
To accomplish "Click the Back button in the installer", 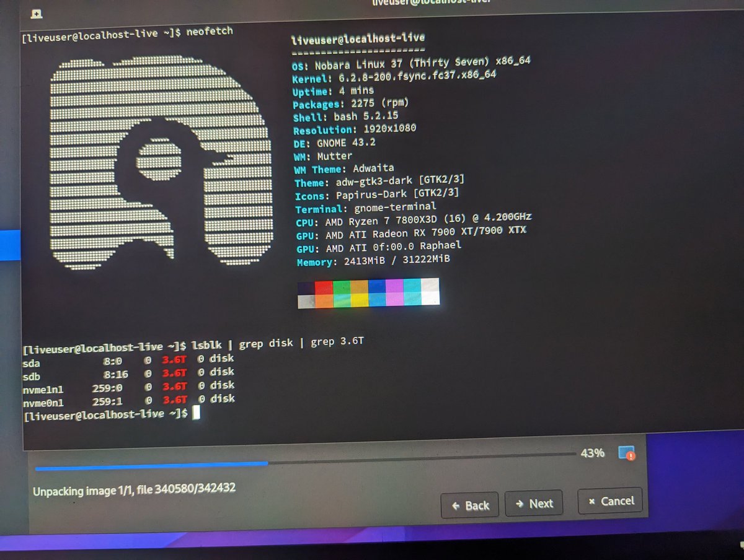I will (470, 505).
